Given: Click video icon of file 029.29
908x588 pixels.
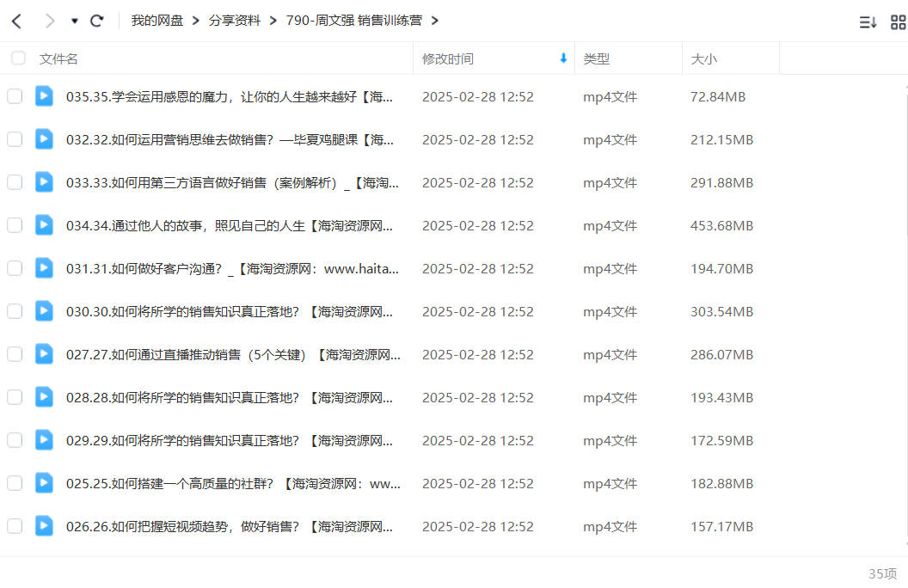Looking at the screenshot, I should coord(44,440).
